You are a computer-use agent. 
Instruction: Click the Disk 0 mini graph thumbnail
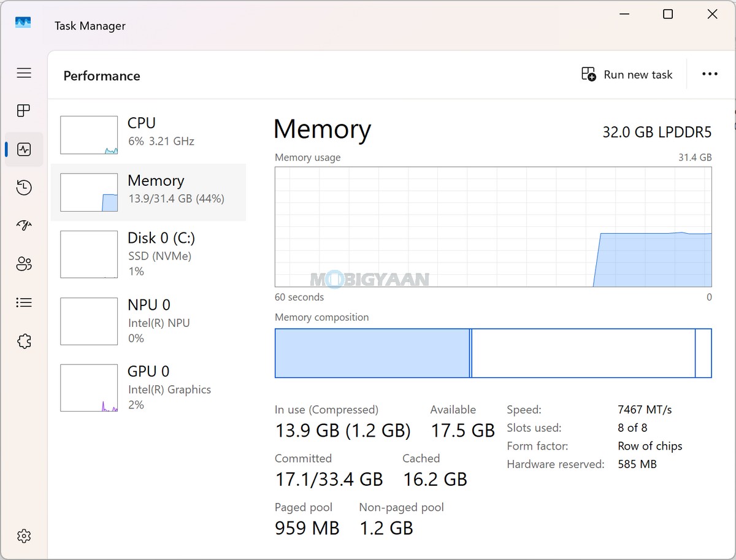tap(89, 254)
